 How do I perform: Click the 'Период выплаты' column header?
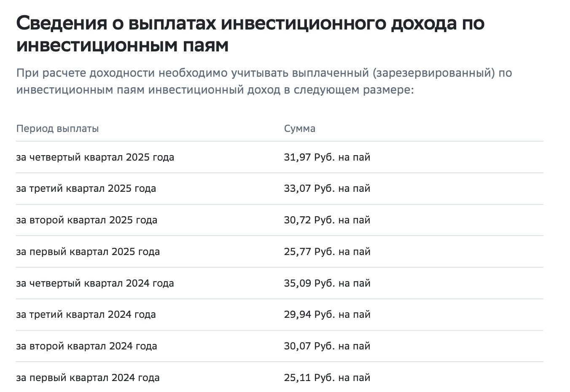tap(57, 129)
